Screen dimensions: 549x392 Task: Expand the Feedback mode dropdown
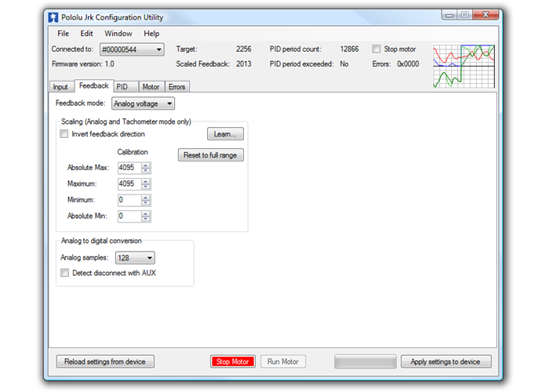click(143, 103)
